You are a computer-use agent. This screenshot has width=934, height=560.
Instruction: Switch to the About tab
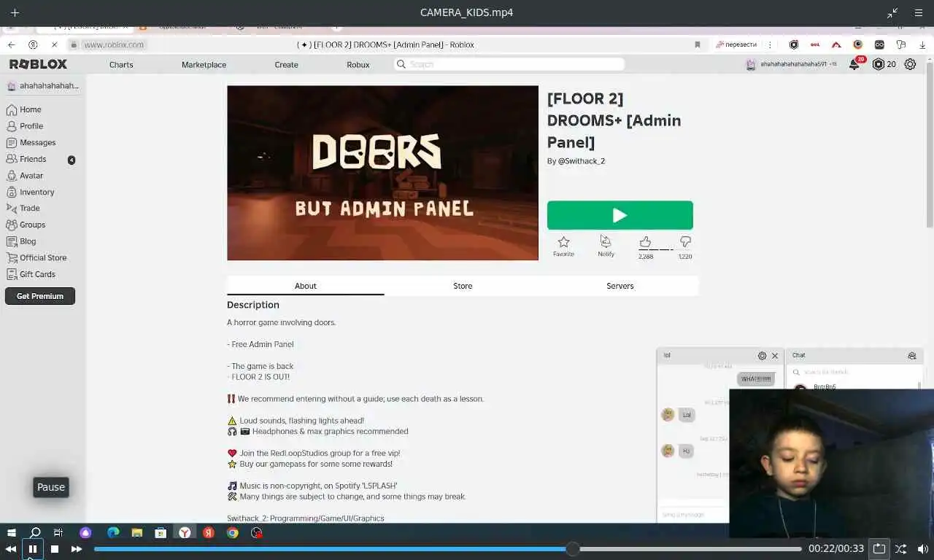pos(305,286)
